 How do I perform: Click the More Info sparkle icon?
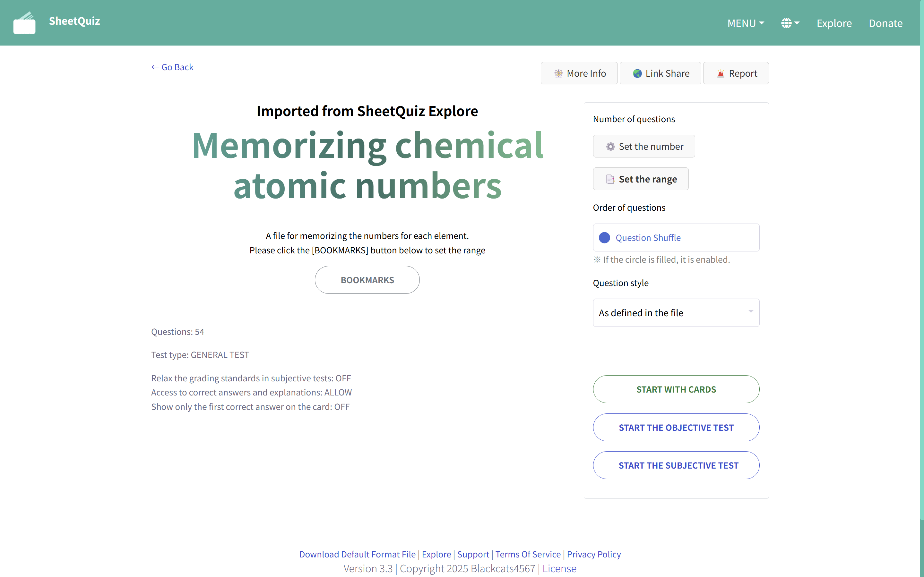558,73
